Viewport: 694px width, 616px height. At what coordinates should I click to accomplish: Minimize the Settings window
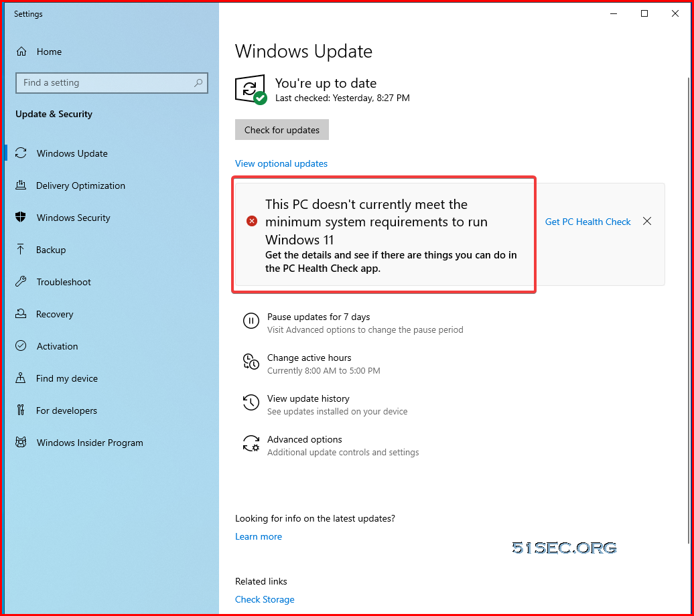click(614, 13)
